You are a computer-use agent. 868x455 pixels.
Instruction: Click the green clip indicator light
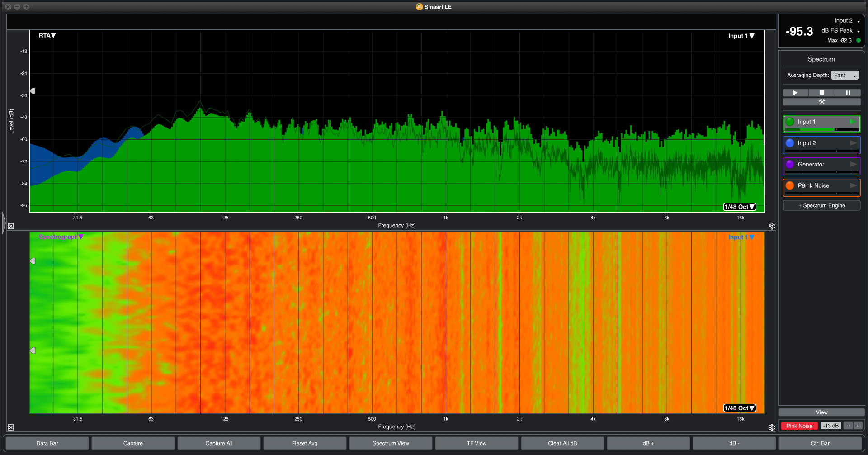pyautogui.click(x=858, y=41)
